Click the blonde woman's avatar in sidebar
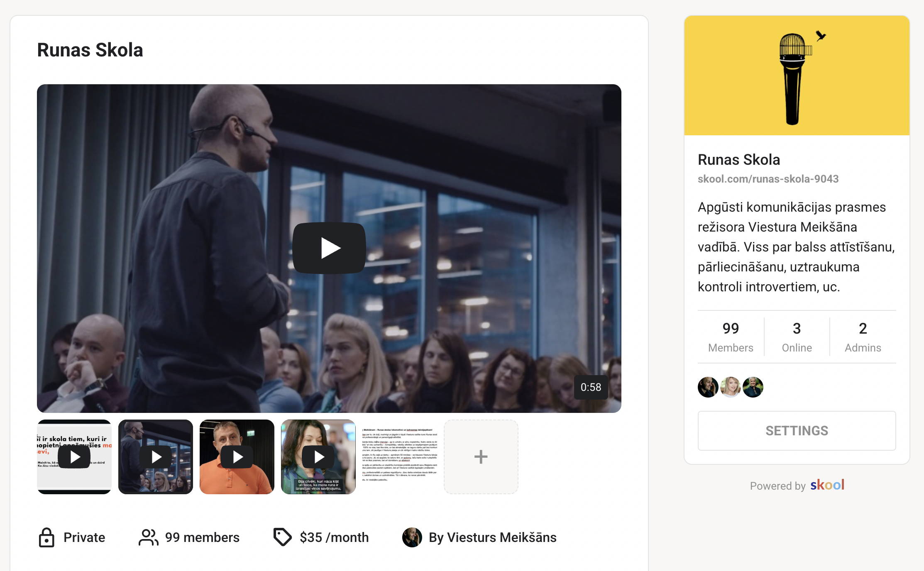Image resolution: width=924 pixels, height=571 pixels. coord(731,387)
